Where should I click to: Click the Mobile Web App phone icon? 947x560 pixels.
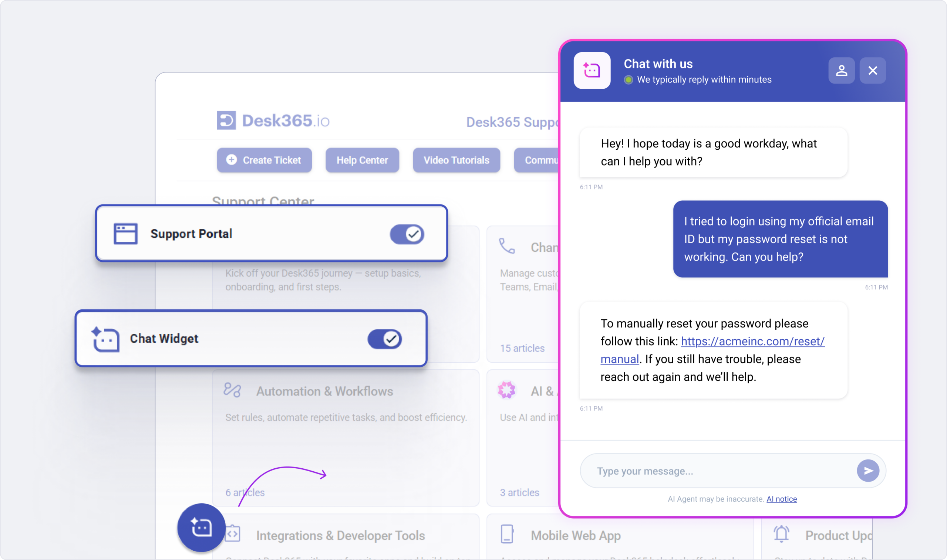click(x=507, y=534)
